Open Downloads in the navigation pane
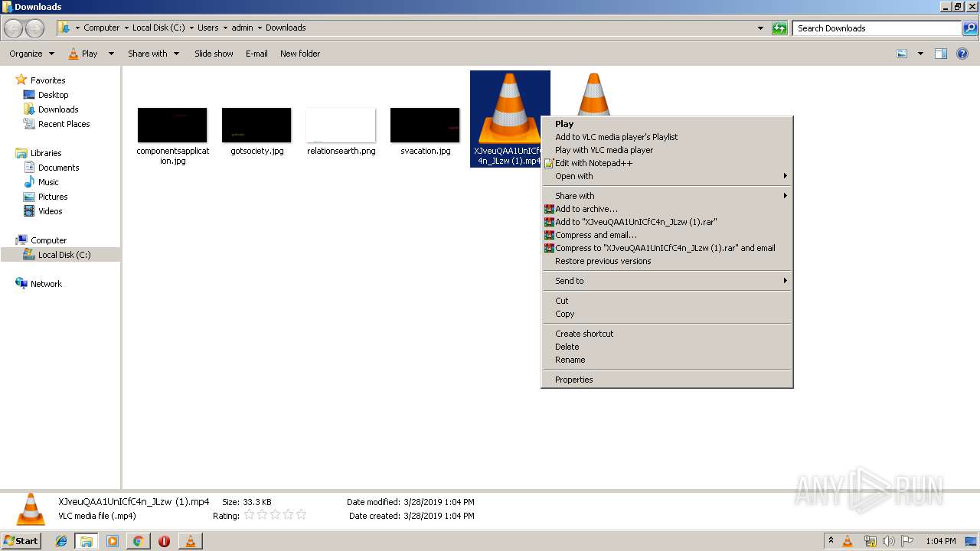This screenshot has width=980, height=551. click(x=58, y=109)
